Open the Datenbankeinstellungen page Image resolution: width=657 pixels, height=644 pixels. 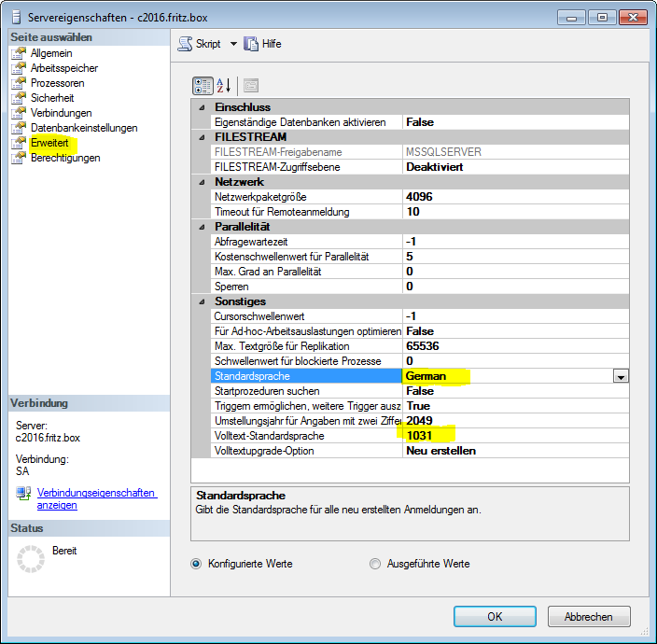83,128
